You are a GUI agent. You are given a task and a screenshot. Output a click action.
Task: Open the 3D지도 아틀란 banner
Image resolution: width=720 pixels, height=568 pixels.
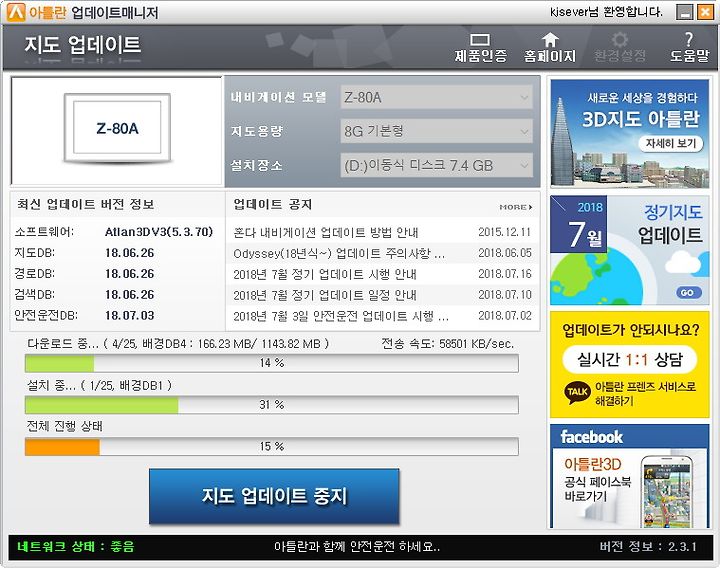tap(630, 134)
